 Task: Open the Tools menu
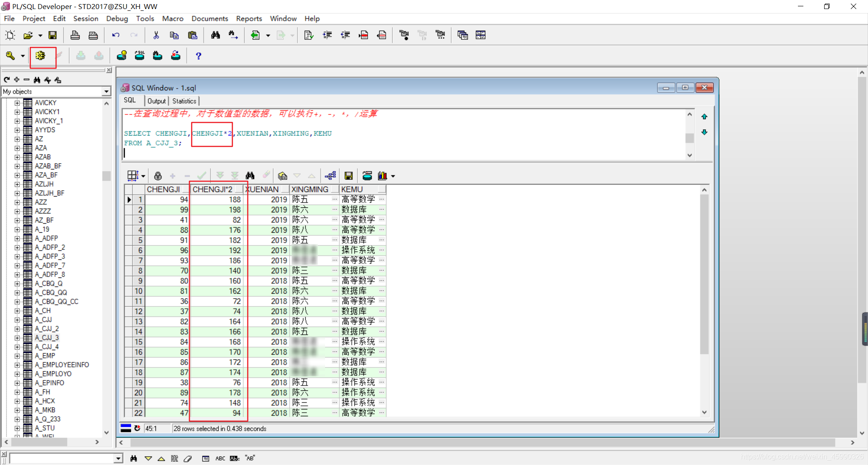click(145, 19)
